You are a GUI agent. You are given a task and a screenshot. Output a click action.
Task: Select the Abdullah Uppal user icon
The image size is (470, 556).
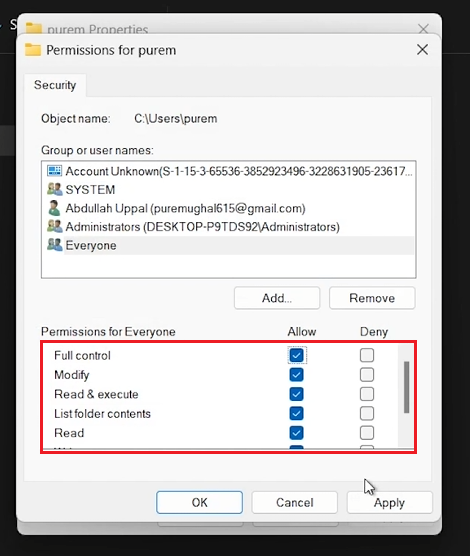(x=54, y=208)
